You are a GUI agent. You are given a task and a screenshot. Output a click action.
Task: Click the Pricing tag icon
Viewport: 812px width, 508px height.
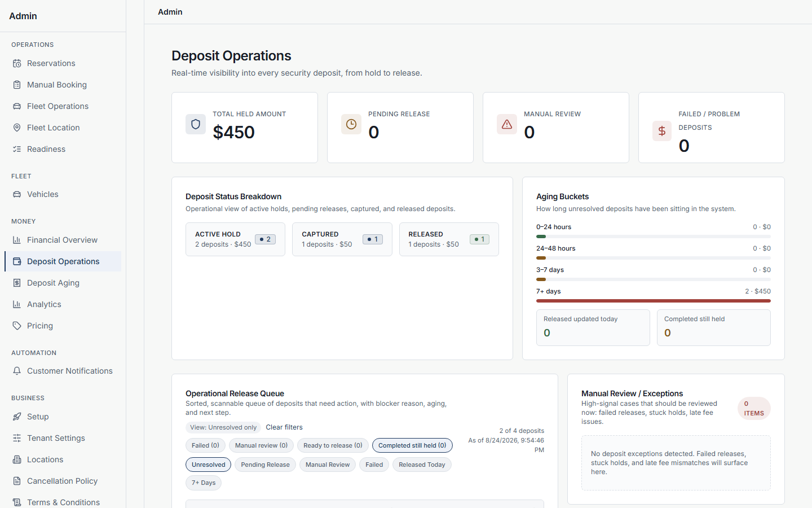17,326
